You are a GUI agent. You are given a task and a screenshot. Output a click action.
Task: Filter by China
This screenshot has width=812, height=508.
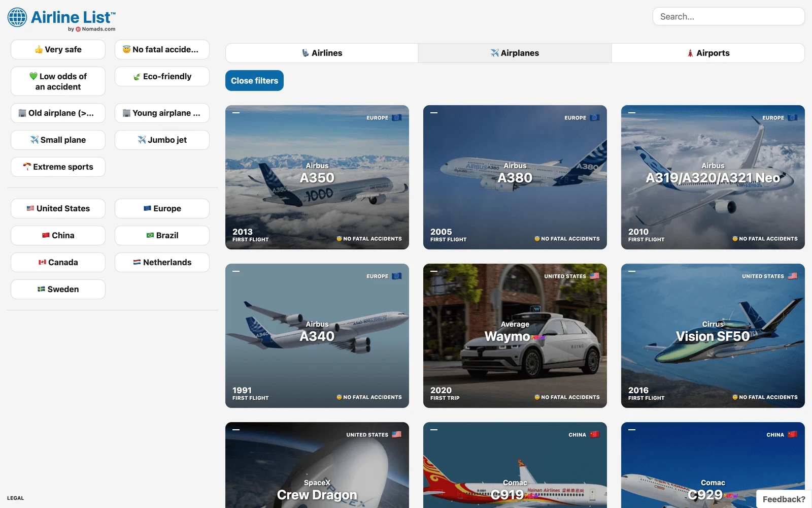58,236
